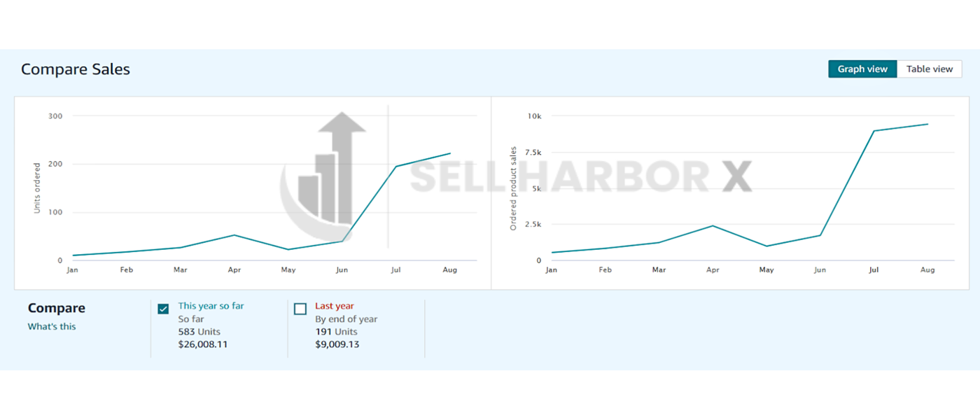Select April peak on Units ordered chart
980x420 pixels.
(234, 235)
